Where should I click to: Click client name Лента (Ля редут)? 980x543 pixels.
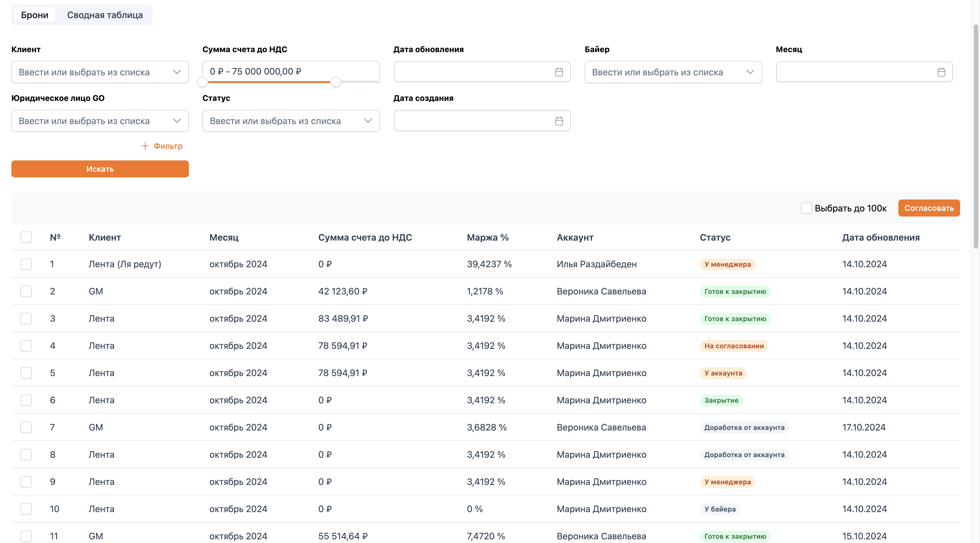[x=125, y=264]
